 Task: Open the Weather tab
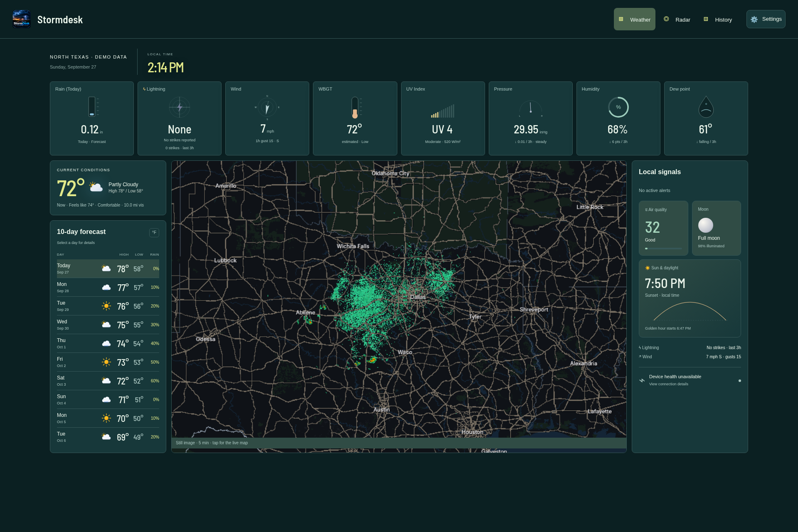[634, 20]
